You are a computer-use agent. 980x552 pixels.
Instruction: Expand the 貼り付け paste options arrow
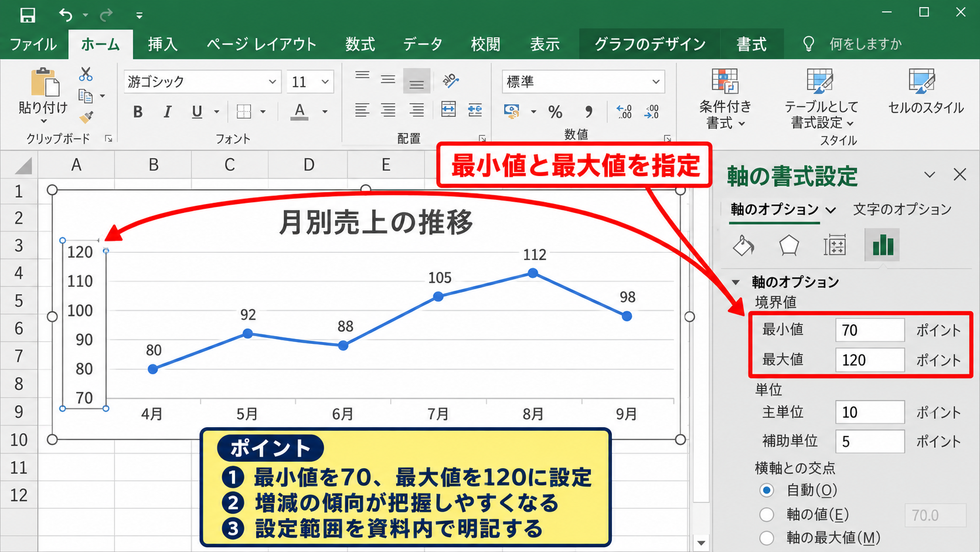[x=43, y=121]
